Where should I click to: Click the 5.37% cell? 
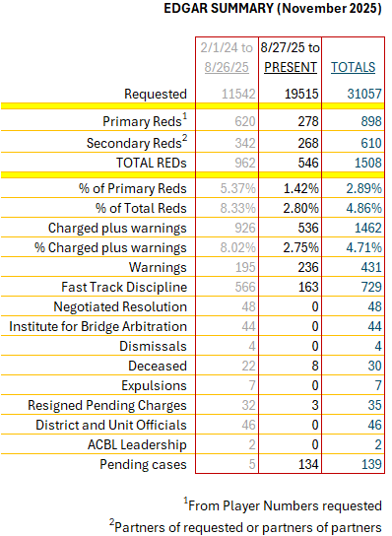click(x=238, y=188)
